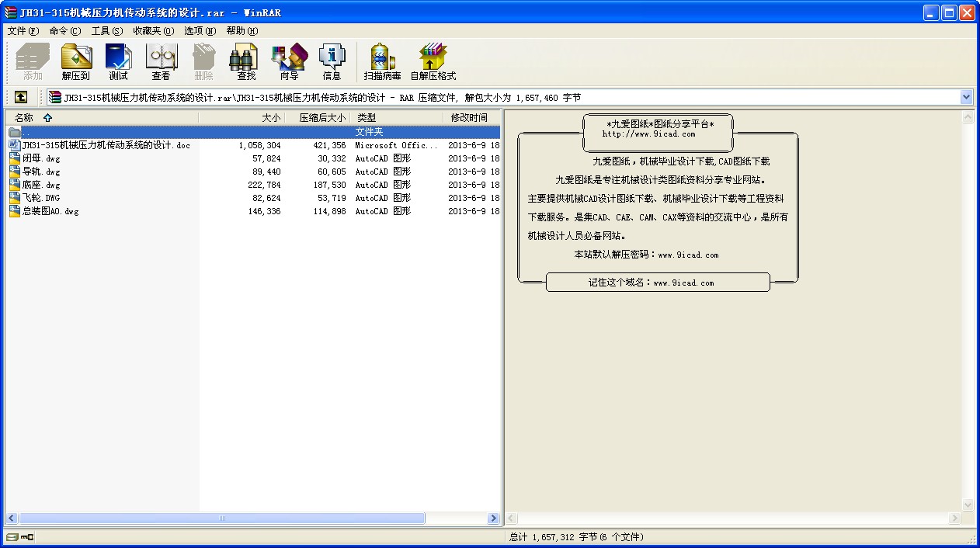This screenshot has height=548, width=980.
Task: Select file 总装图A0.dwg
Action: (50, 211)
